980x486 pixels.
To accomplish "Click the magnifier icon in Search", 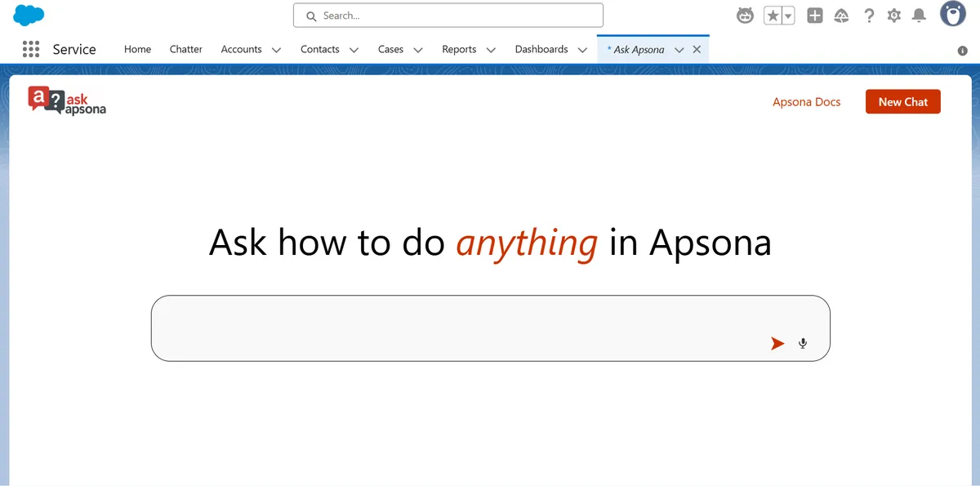I will 311,16.
